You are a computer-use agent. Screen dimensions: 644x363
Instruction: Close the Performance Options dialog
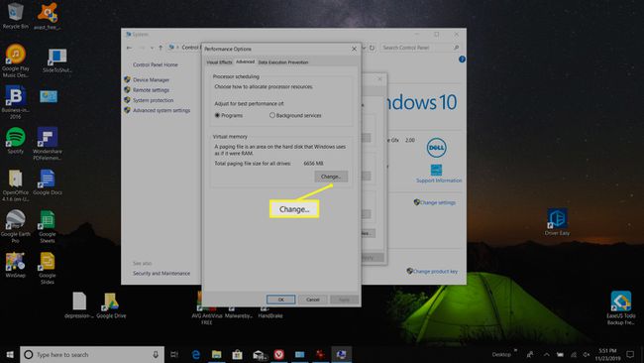click(354, 49)
